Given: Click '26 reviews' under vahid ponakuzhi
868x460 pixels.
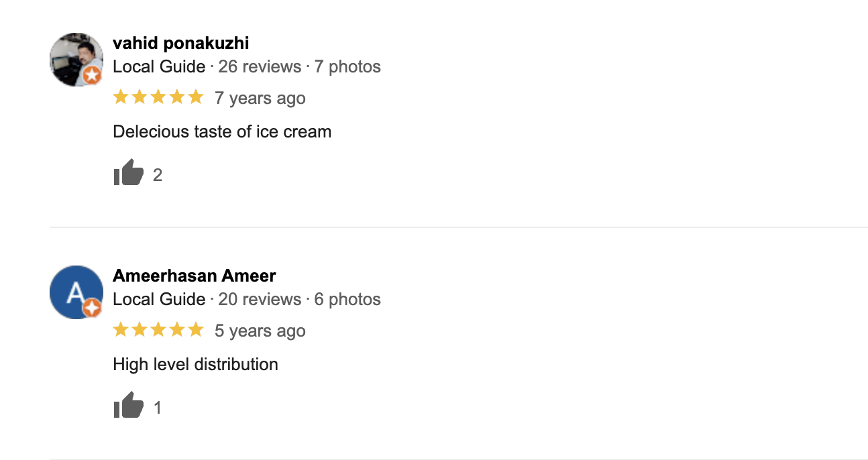Looking at the screenshot, I should pos(260,67).
